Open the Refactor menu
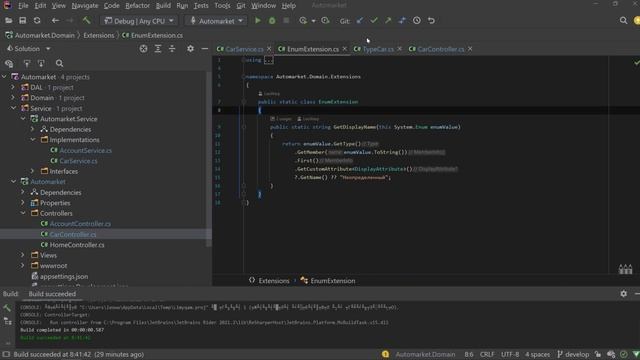This screenshot has height=360, width=640. click(138, 6)
